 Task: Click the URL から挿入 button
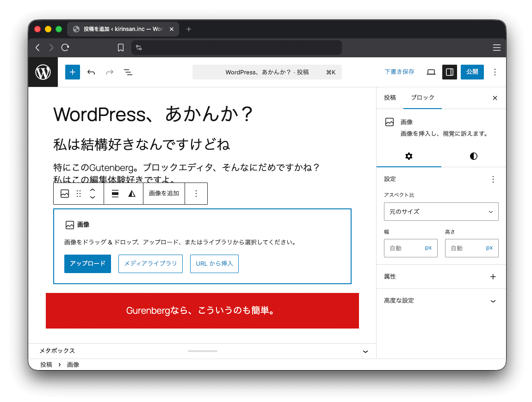click(x=214, y=264)
